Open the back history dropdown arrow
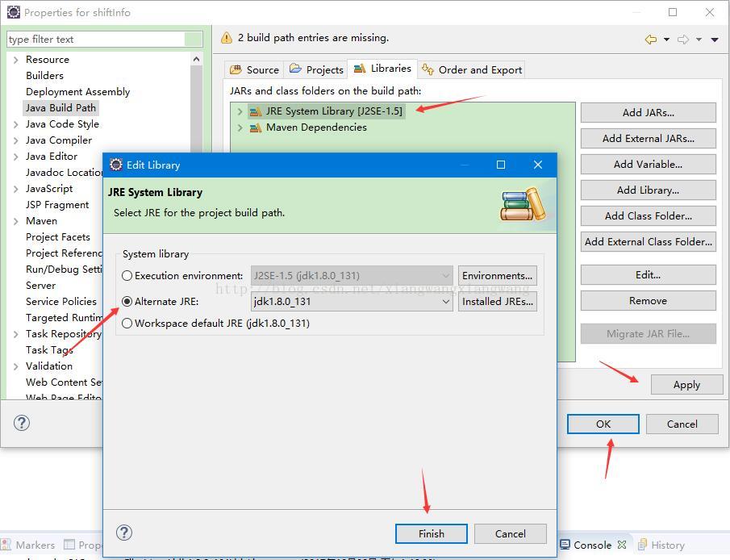730x560 pixels. click(x=667, y=40)
